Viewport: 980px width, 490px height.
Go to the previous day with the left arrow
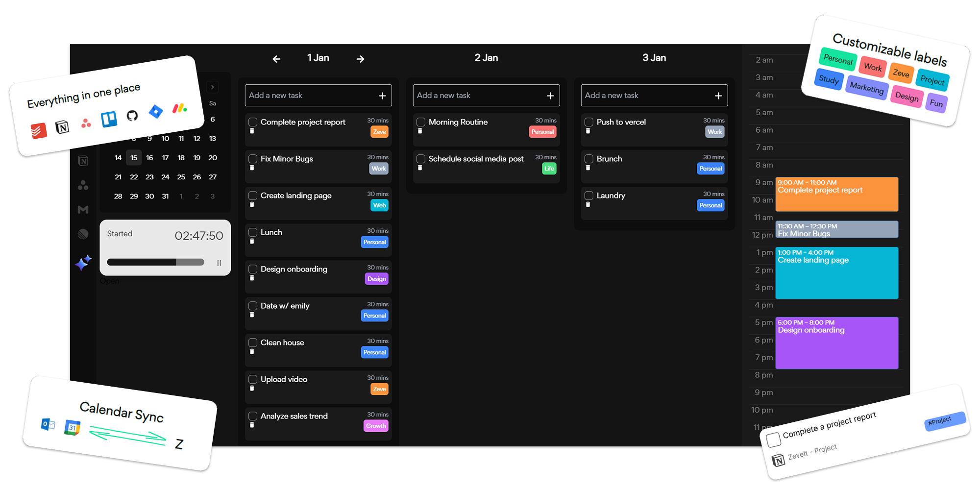pyautogui.click(x=276, y=59)
